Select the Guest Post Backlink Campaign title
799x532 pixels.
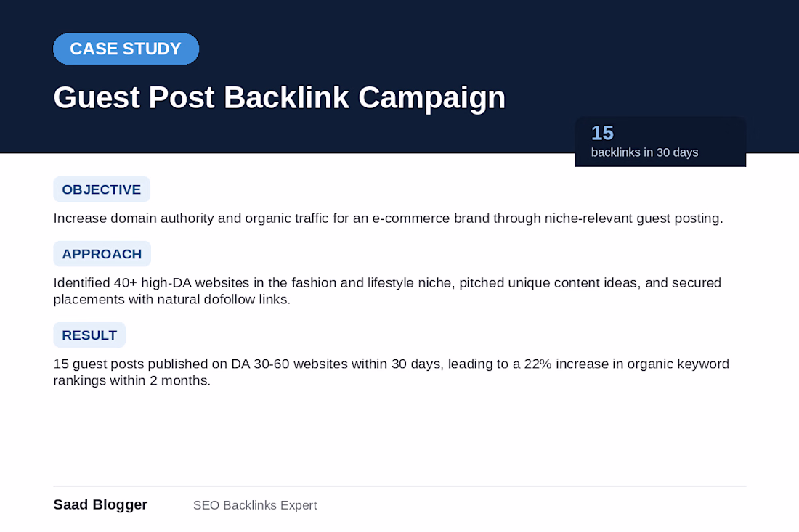[279, 97]
